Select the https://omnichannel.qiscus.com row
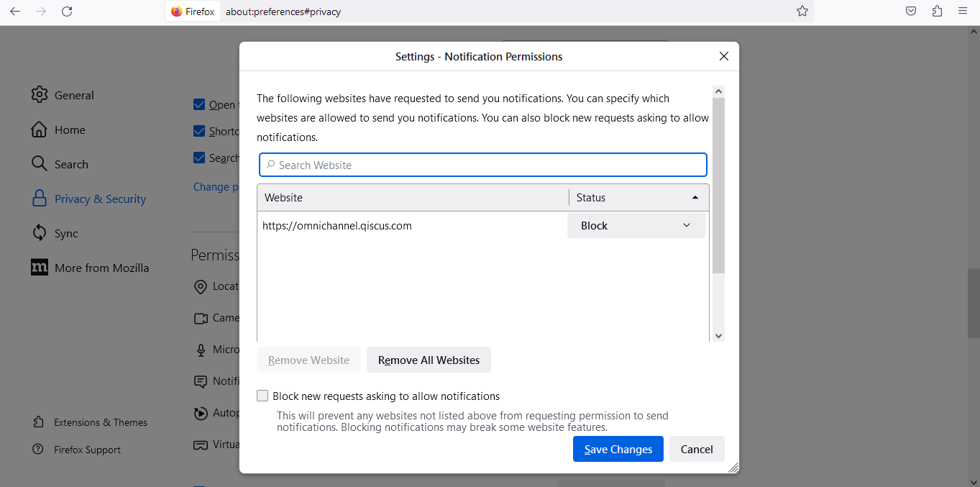This screenshot has width=980, height=487. pos(410,226)
